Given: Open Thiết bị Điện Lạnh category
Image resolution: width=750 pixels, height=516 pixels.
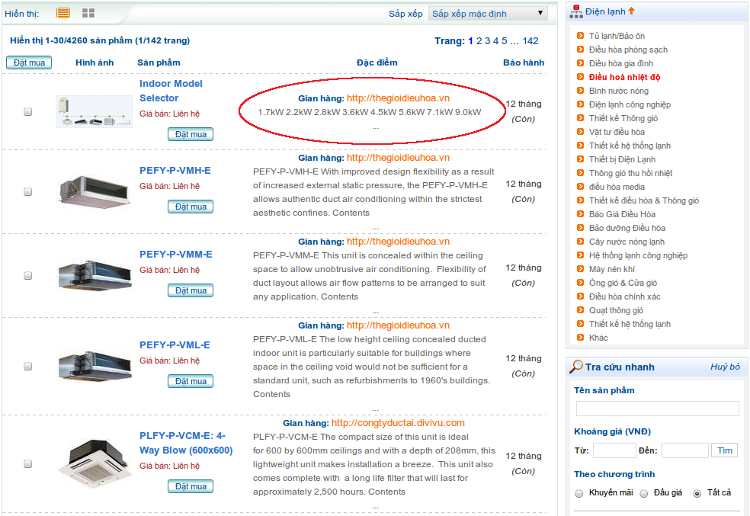Looking at the screenshot, I should pyautogui.click(x=622, y=159).
